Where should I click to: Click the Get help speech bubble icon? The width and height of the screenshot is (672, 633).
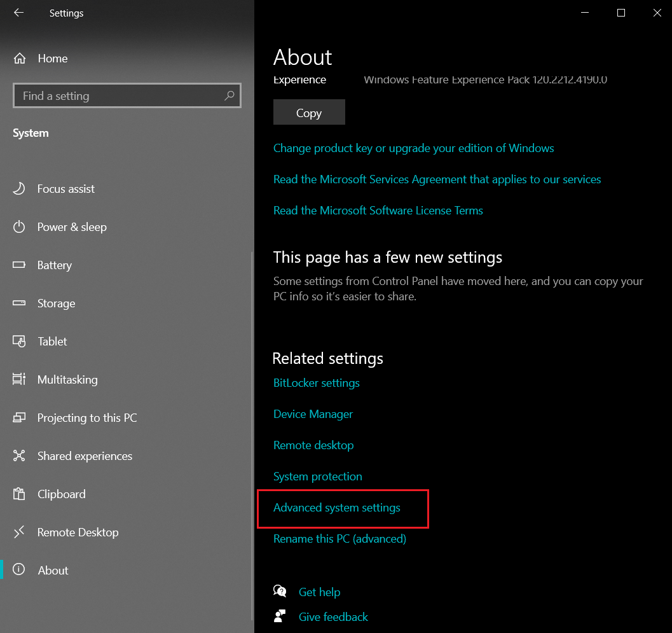(x=280, y=591)
